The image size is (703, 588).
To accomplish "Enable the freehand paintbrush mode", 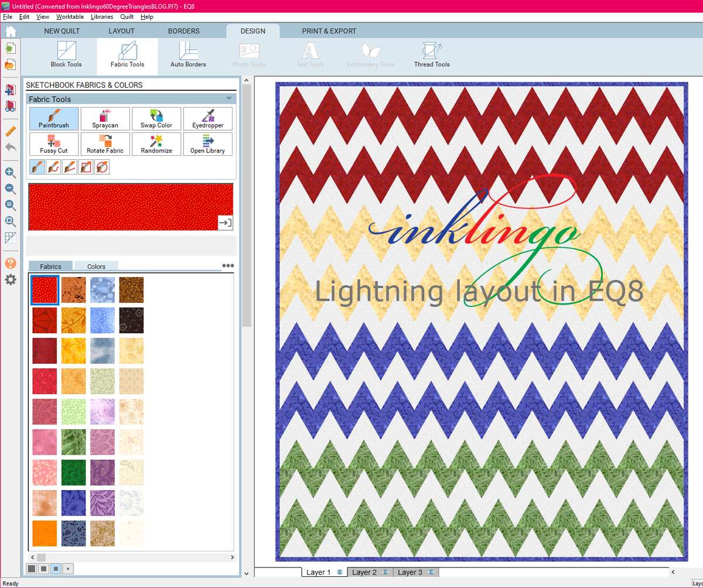I will point(53,167).
